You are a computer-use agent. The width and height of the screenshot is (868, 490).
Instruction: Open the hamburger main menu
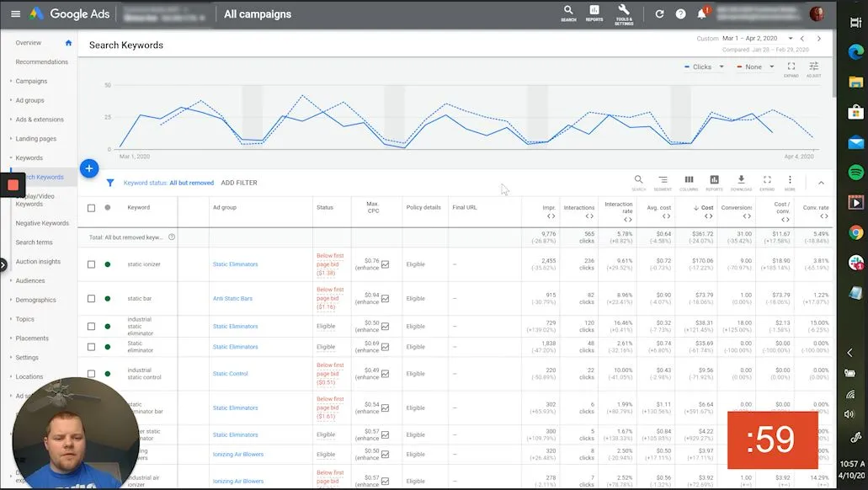[x=15, y=14]
